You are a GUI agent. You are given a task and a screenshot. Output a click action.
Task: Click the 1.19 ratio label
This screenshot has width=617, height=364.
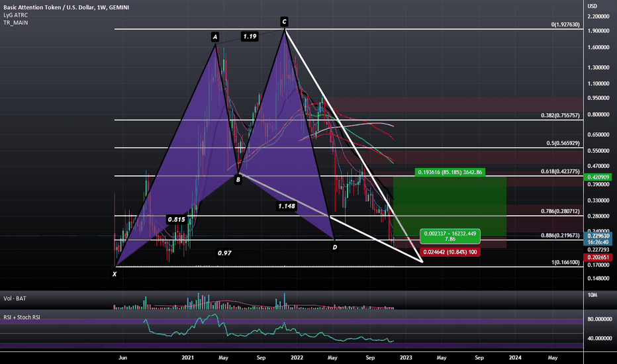point(250,36)
